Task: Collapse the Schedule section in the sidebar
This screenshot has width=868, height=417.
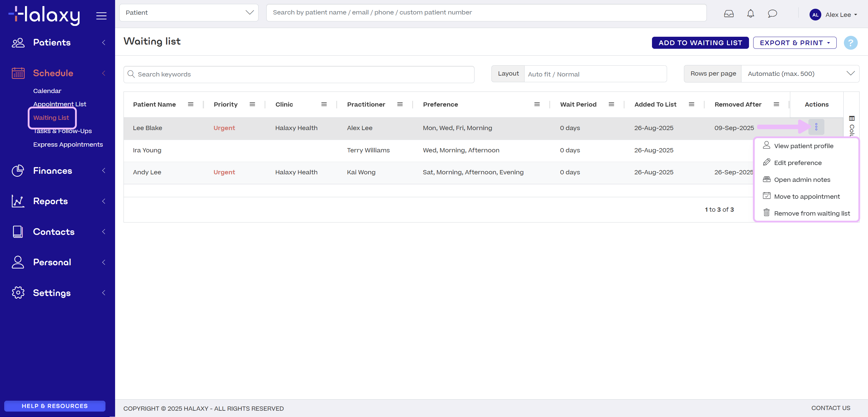Action: pos(103,73)
